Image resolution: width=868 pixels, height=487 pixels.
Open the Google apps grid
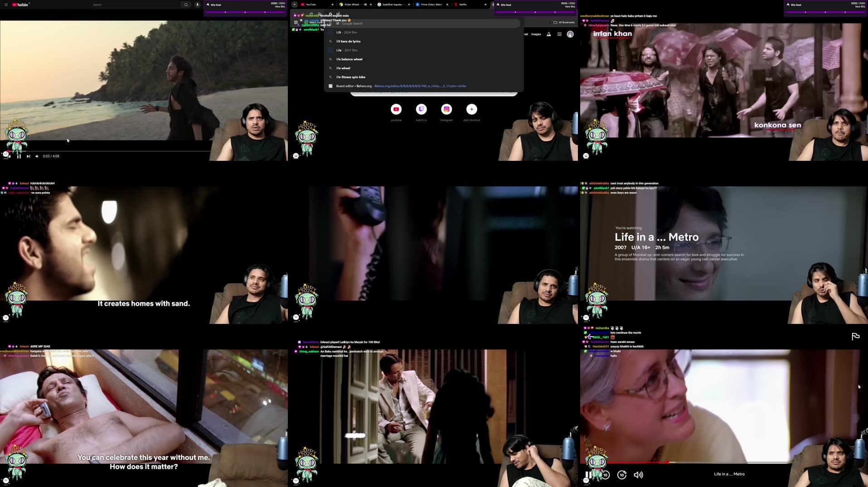(x=559, y=34)
